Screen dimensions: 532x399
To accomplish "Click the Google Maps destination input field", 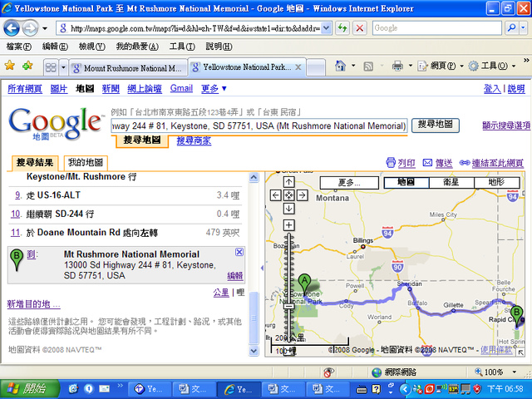I will (x=259, y=126).
